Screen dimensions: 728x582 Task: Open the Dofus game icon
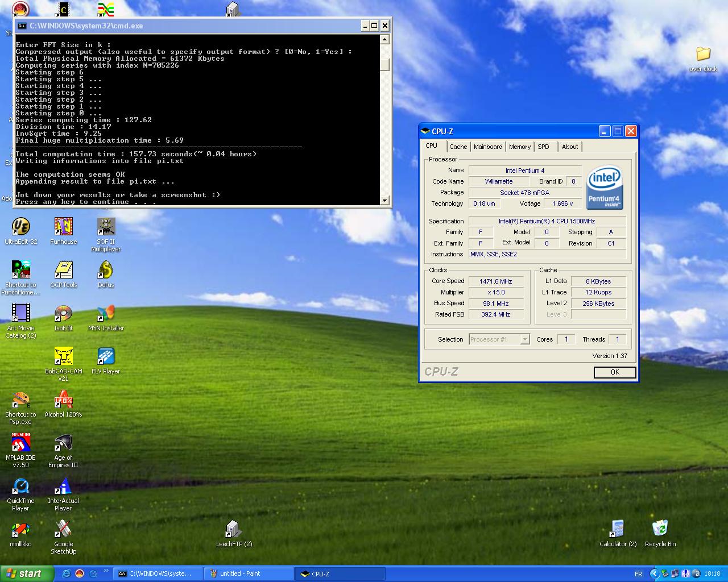(106, 275)
